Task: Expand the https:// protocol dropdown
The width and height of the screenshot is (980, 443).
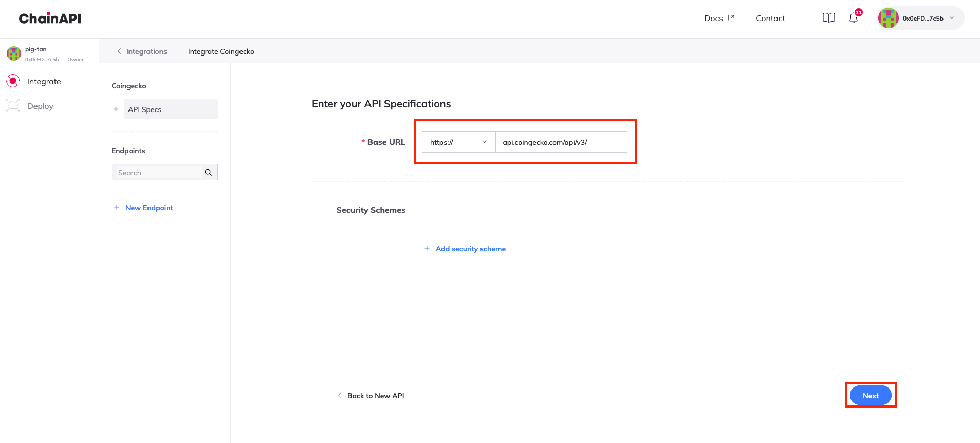Action: pos(458,142)
